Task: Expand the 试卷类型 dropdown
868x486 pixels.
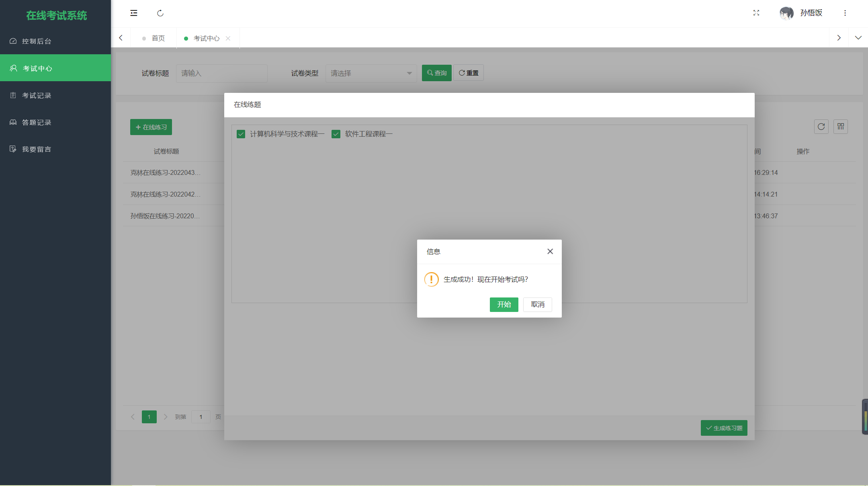Action: [371, 73]
